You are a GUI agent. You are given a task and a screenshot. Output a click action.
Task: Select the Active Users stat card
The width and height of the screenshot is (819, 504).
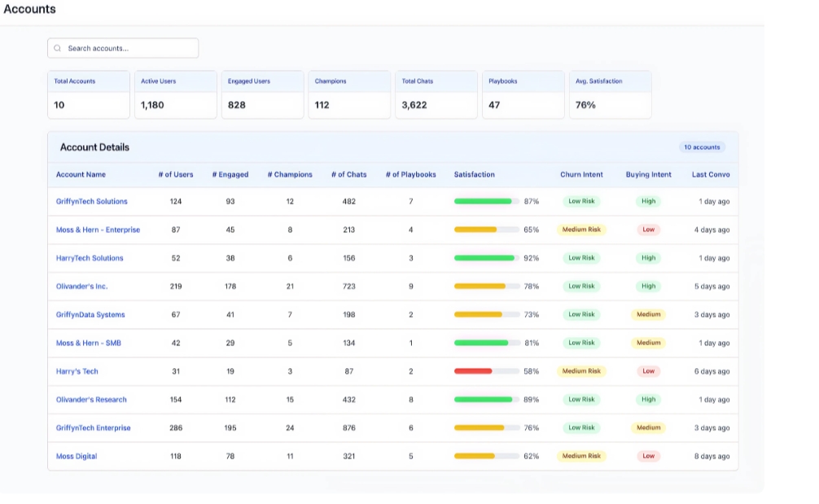176,94
